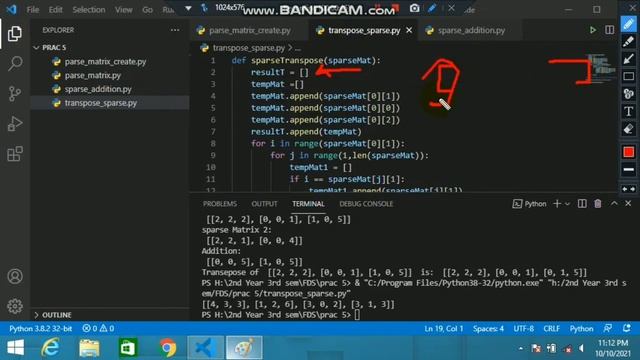
Task: Open the File menu
Action: tap(33, 9)
